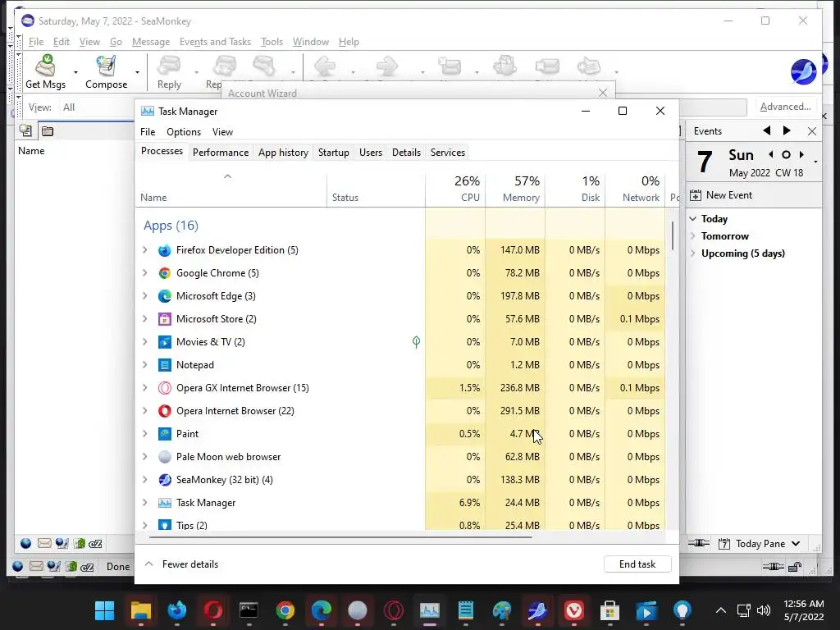Open Compose dropdown arrow

pos(137,72)
